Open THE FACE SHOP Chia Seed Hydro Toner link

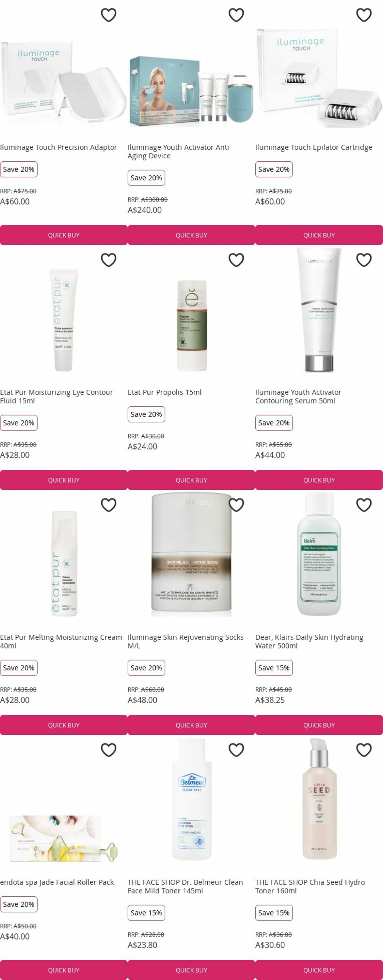pyautogui.click(x=310, y=887)
